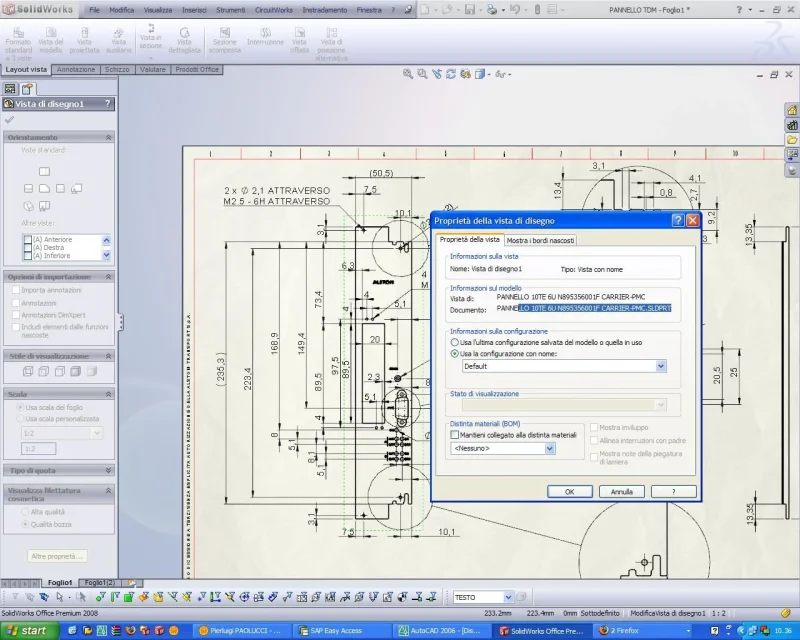This screenshot has width=800, height=640.
Task: Open the PropertyManager tab icon
Action: click(x=27, y=89)
